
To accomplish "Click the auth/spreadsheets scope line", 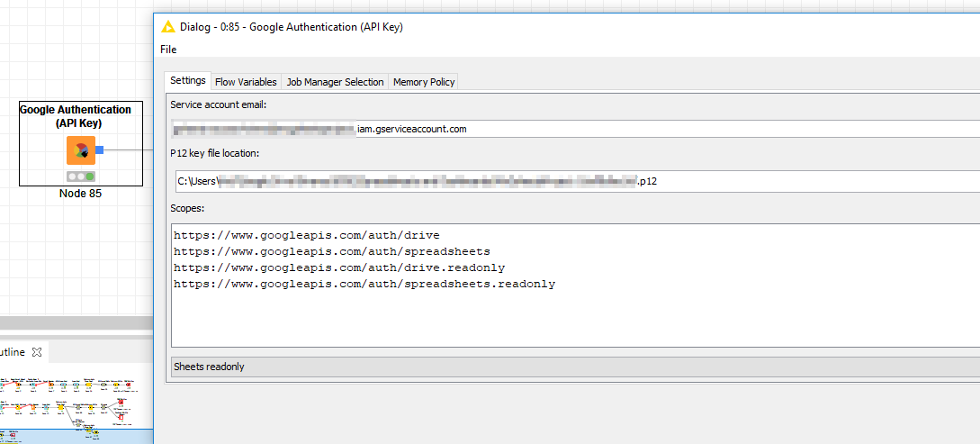I will point(332,251).
